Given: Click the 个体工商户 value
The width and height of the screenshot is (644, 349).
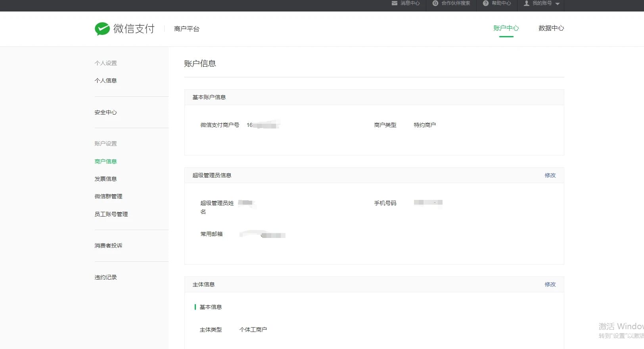Looking at the screenshot, I should [x=253, y=330].
